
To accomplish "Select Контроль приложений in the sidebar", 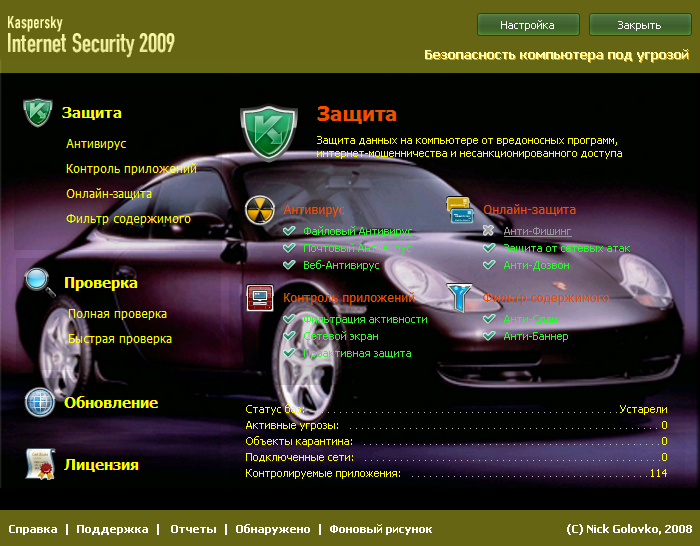I will (131, 169).
